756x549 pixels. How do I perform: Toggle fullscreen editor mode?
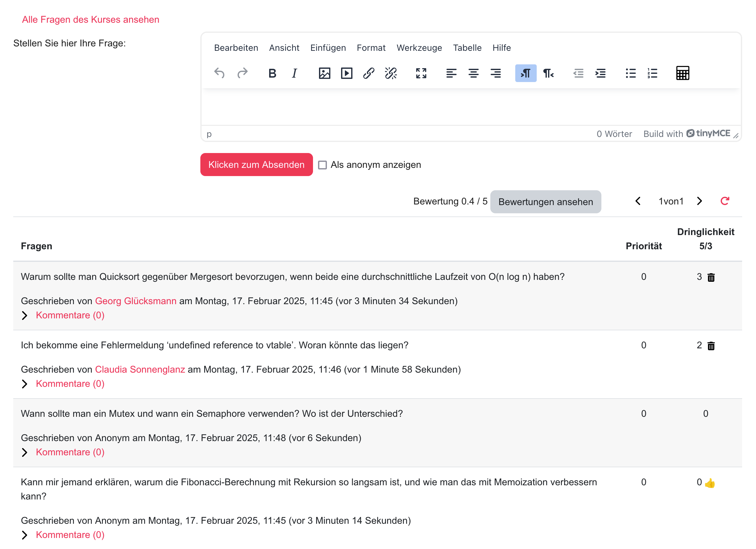tap(421, 73)
